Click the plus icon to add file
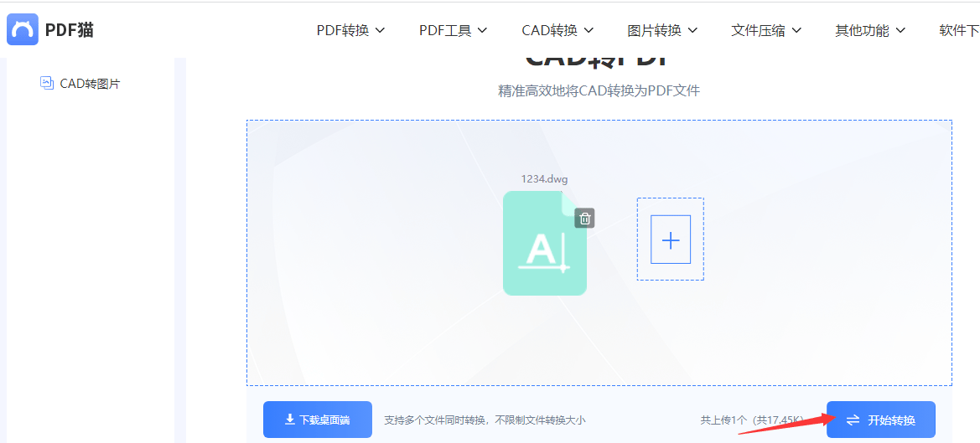This screenshot has width=980, height=443. click(x=671, y=240)
